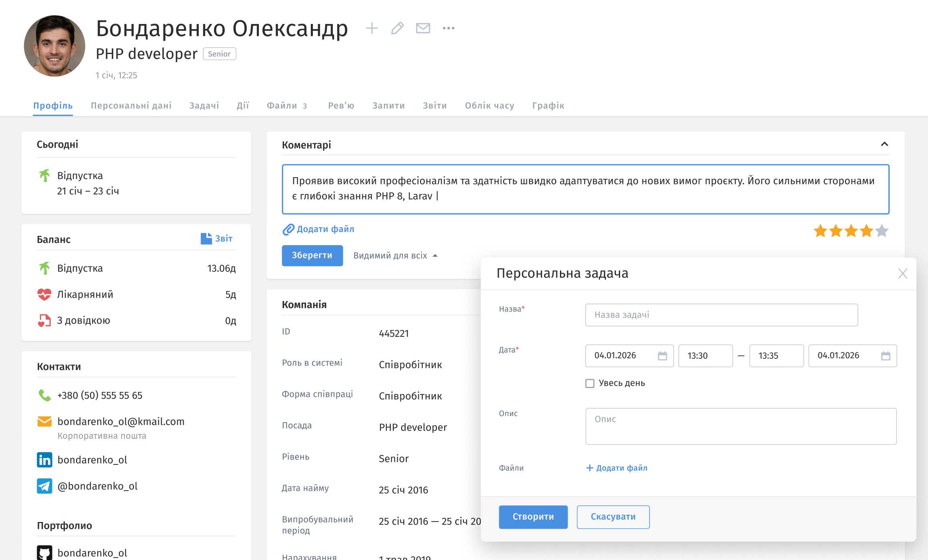
Task: Collapse the Коментарі section
Action: coord(884,144)
